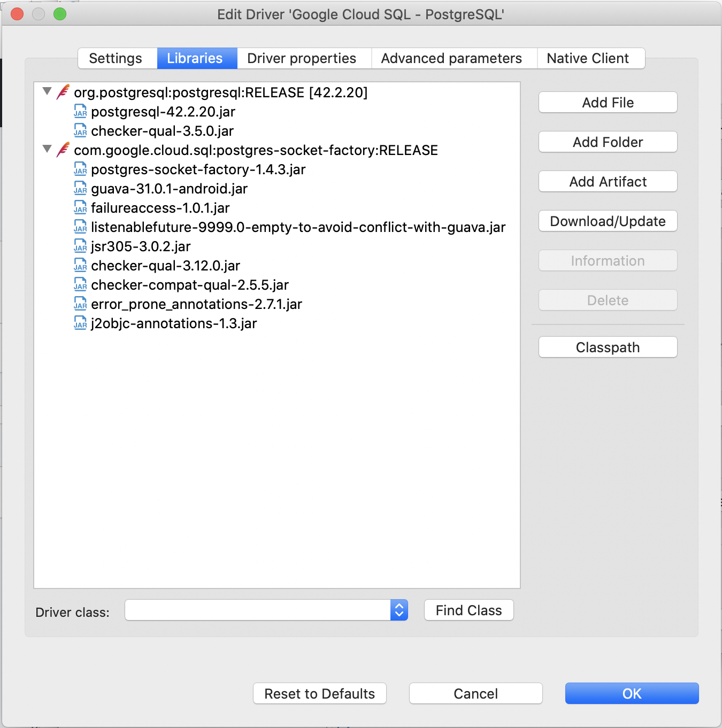Image resolution: width=722 pixels, height=728 pixels.
Task: Click the Find Class button
Action: pyautogui.click(x=469, y=610)
